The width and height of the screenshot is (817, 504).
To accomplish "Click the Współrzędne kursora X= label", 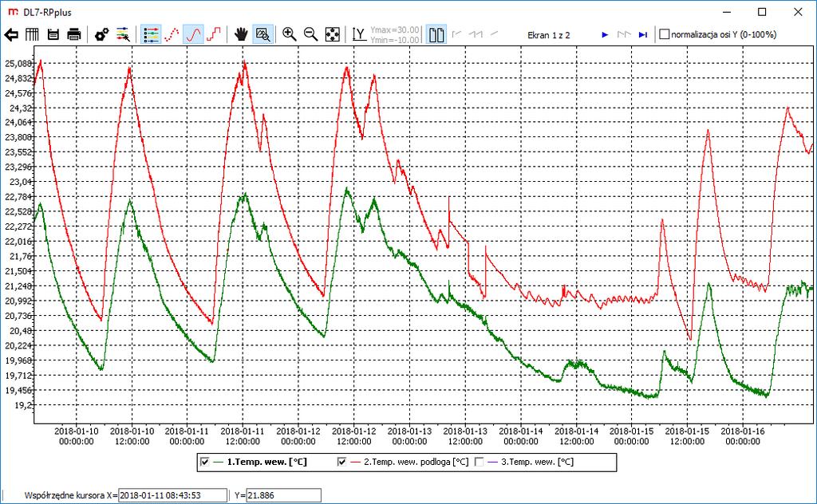I will pos(71,495).
